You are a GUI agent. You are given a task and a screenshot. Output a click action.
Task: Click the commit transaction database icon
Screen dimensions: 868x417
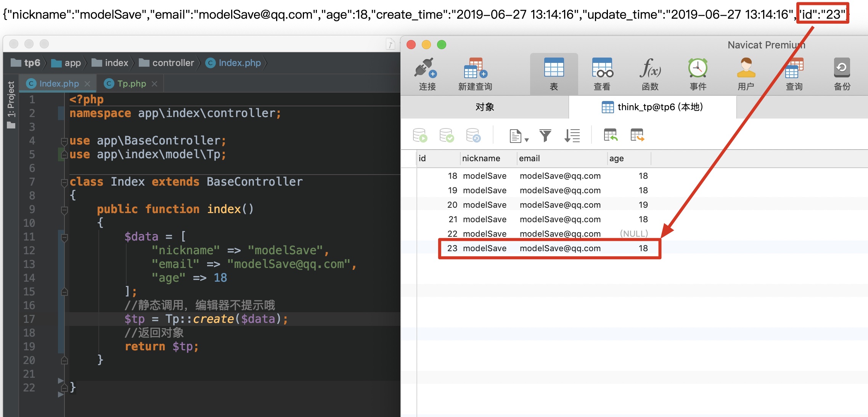447,135
